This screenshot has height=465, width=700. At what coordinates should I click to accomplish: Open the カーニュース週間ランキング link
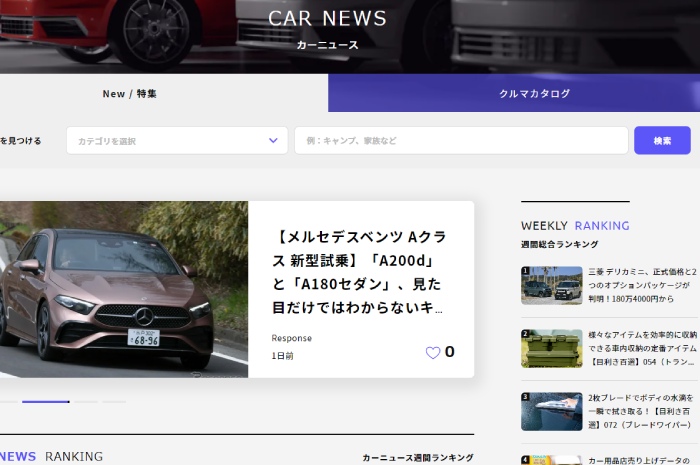[x=417, y=457]
